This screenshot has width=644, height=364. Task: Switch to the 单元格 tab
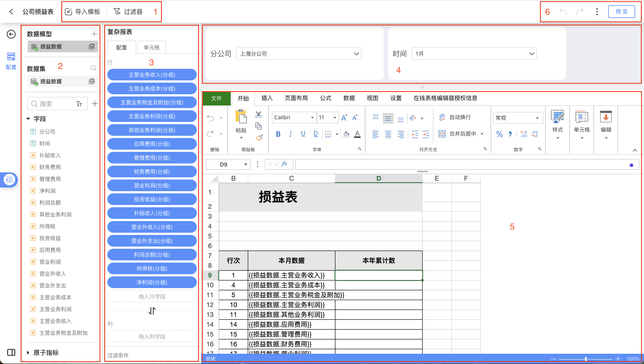[152, 47]
